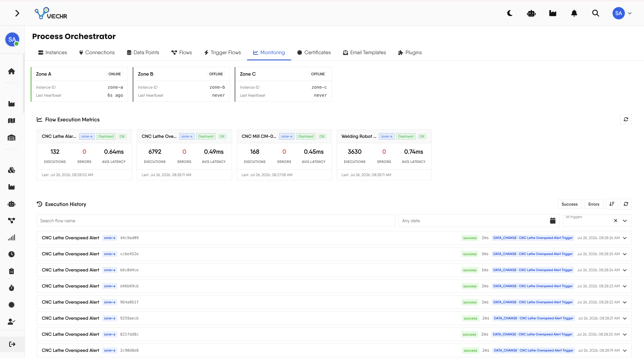644x358 pixels.
Task: Open the robot assistant in top bar
Action: [531, 13]
